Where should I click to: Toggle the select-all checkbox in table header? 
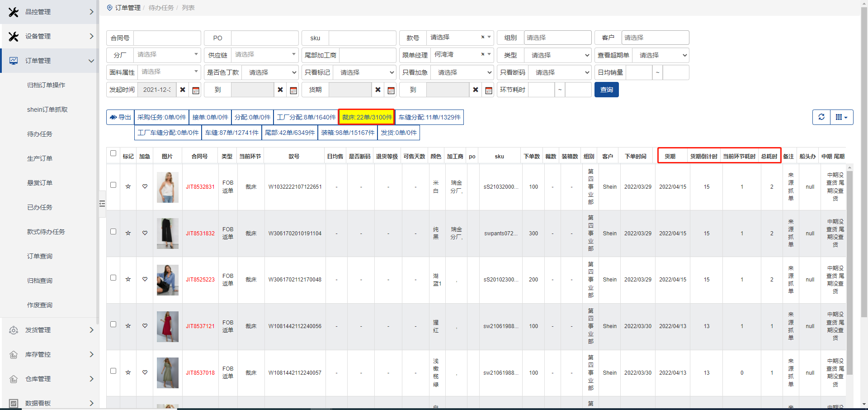coord(113,153)
